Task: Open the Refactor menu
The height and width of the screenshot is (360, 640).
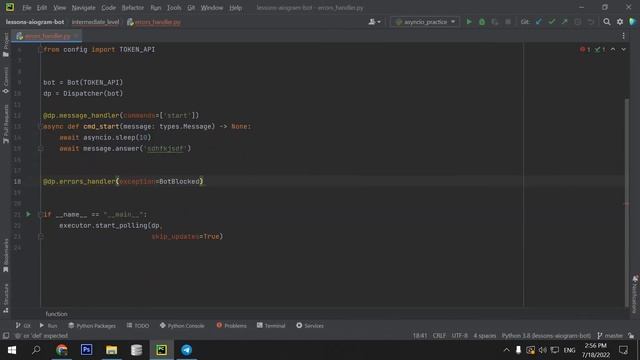Action: (x=133, y=8)
